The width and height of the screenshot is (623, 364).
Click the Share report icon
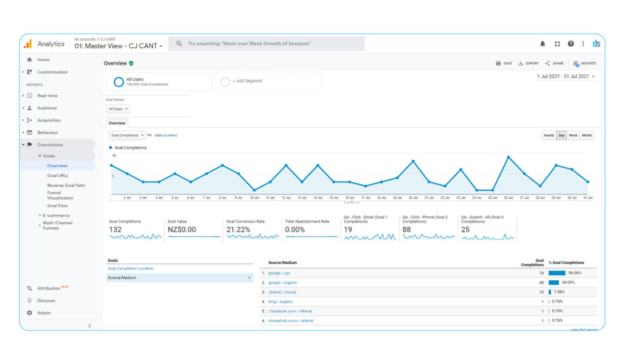click(x=548, y=63)
